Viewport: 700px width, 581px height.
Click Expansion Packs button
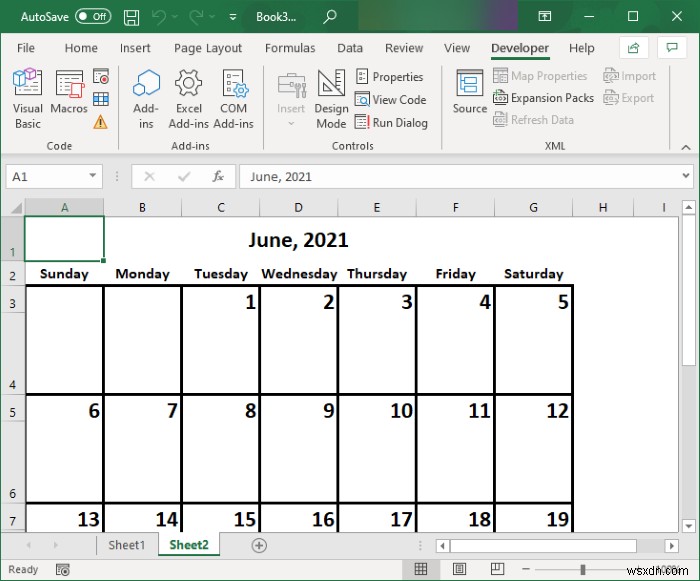point(543,98)
